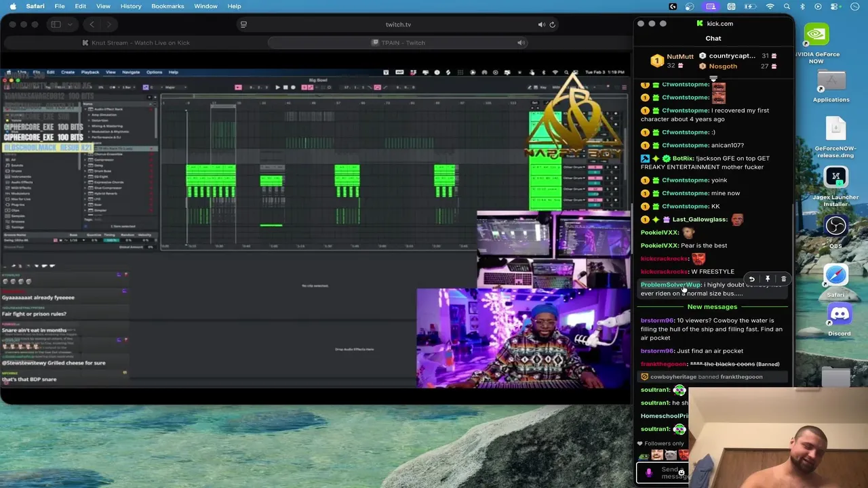Open the History menu
Screen dimensions: 868x488
(x=131, y=6)
